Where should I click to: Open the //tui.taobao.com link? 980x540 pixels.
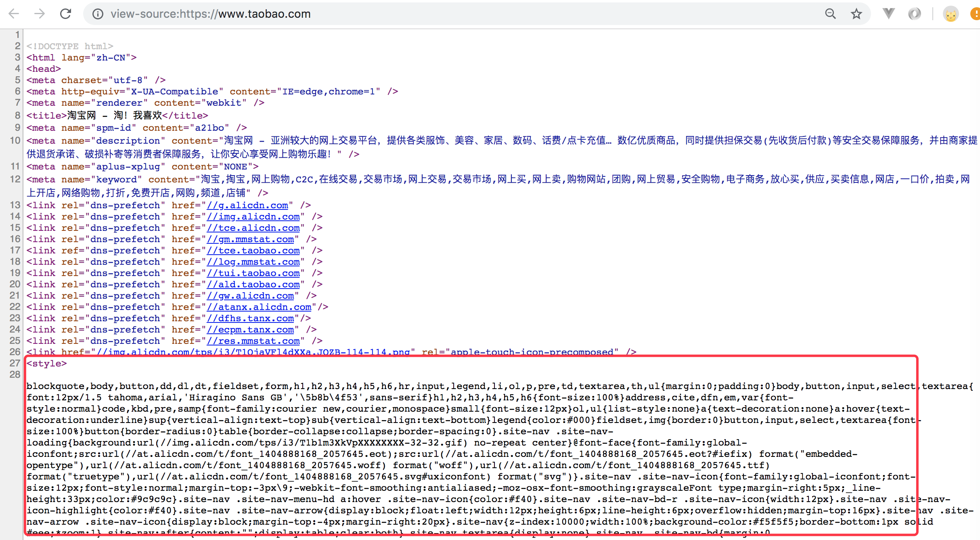click(x=253, y=273)
